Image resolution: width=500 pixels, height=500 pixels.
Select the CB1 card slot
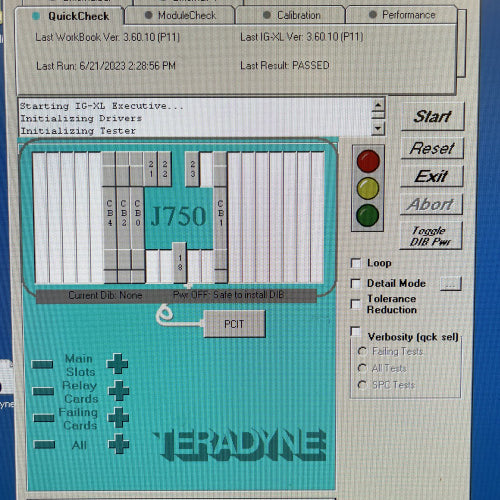[220, 218]
